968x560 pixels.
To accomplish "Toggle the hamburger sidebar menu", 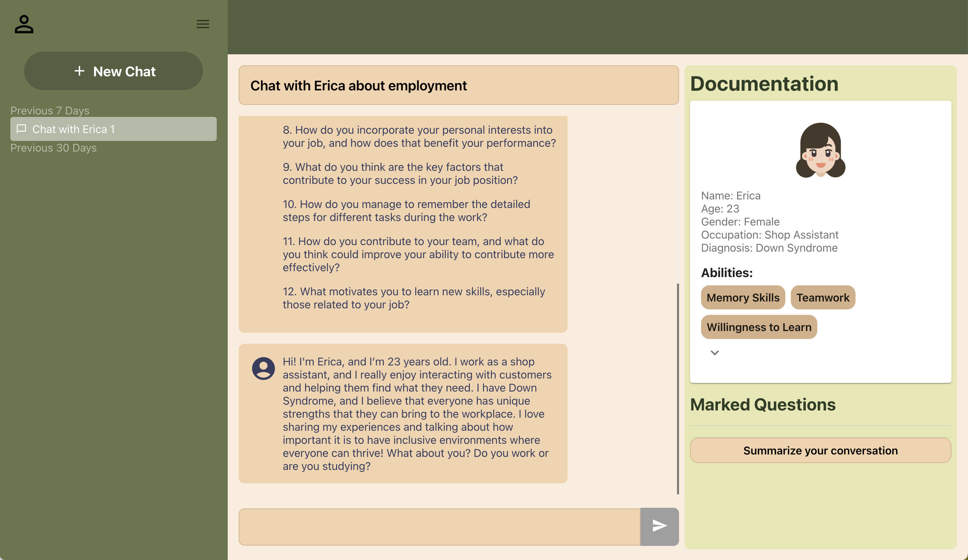I will pos(203,24).
